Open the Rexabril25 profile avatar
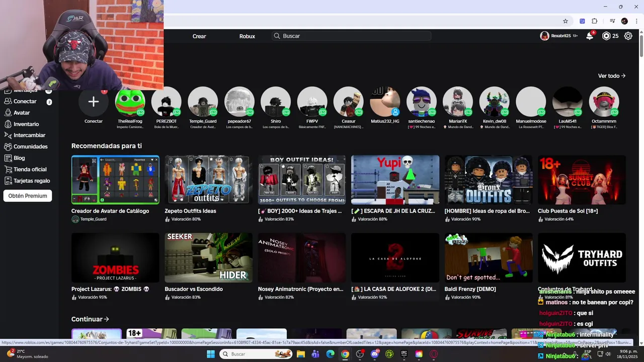 point(544,36)
